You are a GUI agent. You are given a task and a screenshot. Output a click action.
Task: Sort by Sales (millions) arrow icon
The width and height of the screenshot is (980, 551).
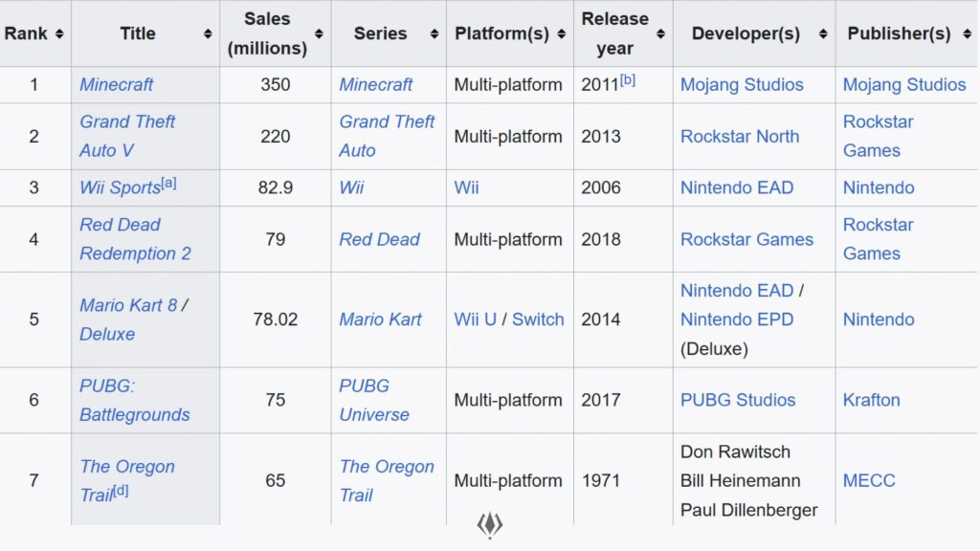[x=319, y=33]
